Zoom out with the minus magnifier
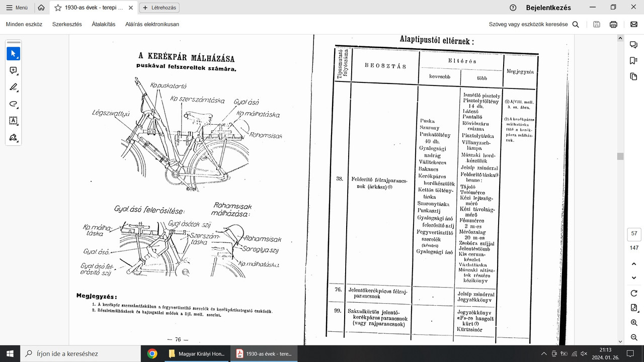 (634, 337)
